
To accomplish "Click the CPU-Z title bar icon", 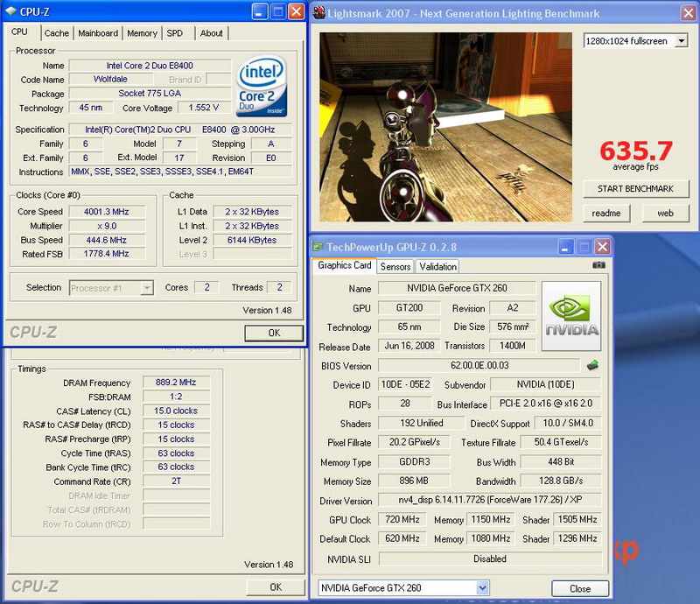I will pos(10,11).
